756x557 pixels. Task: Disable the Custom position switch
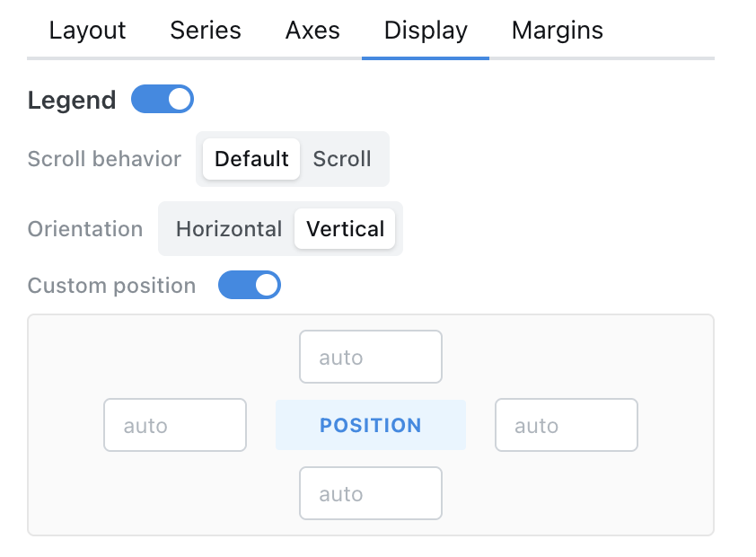(250, 286)
